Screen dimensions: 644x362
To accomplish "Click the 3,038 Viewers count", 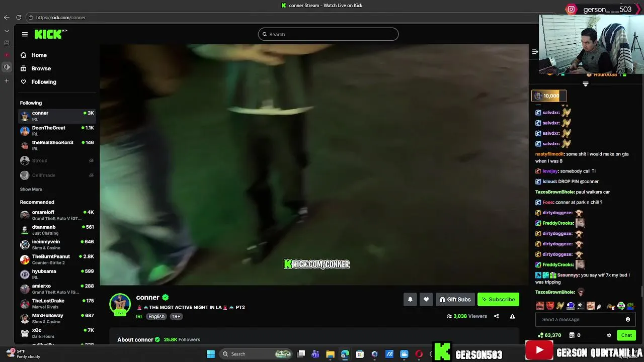I will click(467, 316).
